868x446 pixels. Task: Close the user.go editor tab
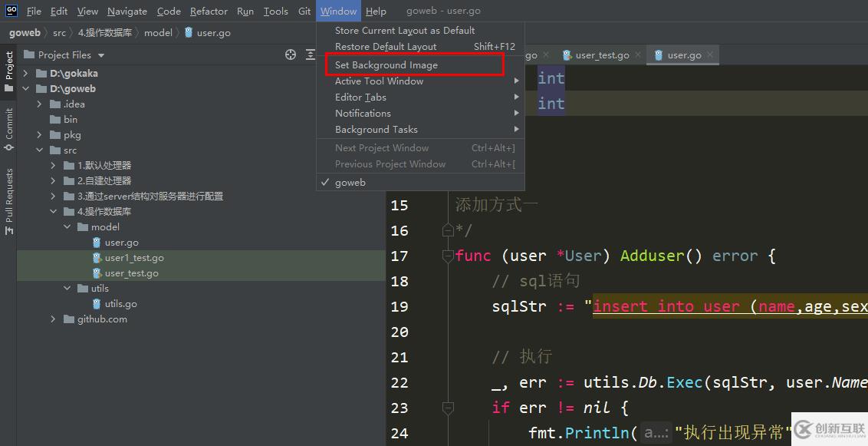pyautogui.click(x=710, y=55)
